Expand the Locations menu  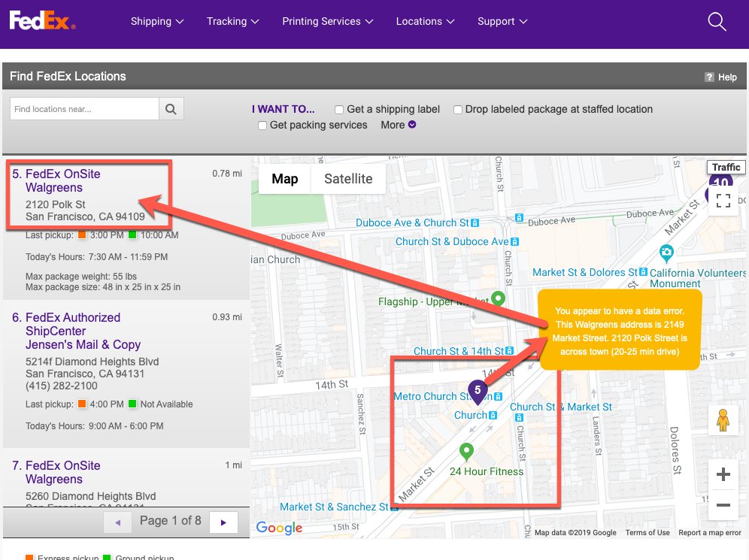point(425,22)
